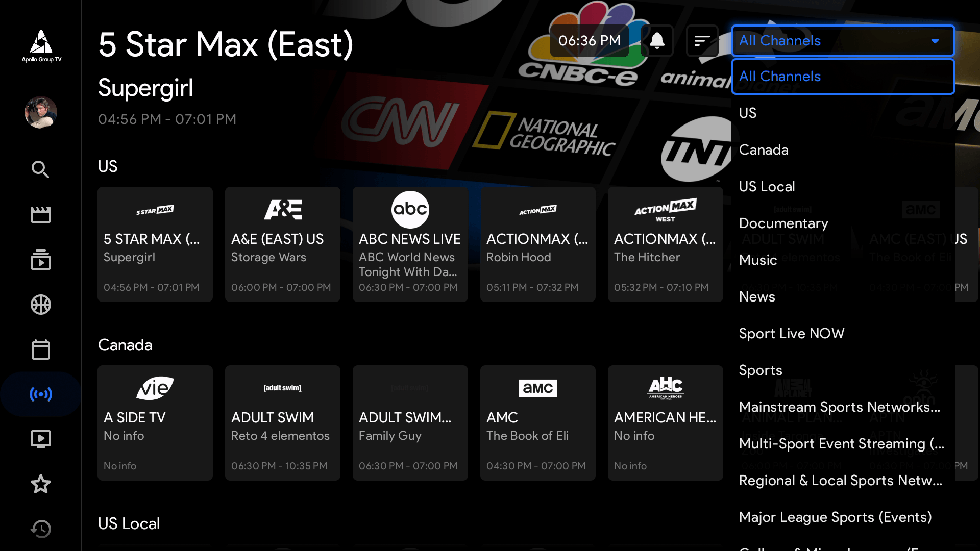Click the Canada section heading

pyautogui.click(x=125, y=345)
